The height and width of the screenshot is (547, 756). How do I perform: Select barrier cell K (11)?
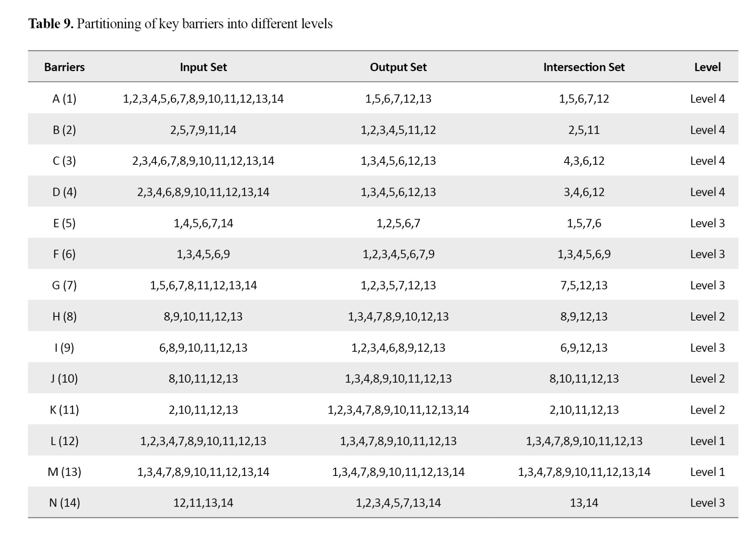(x=64, y=410)
